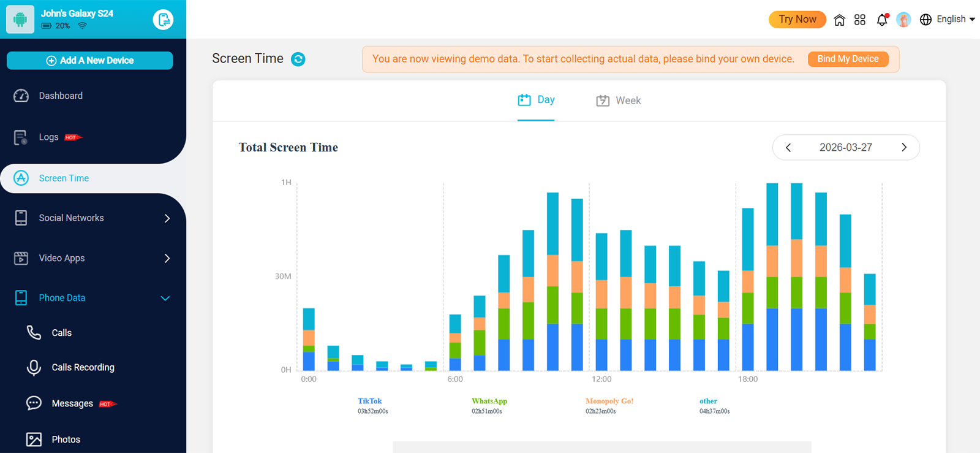Open the English language dropdown

(x=947, y=20)
